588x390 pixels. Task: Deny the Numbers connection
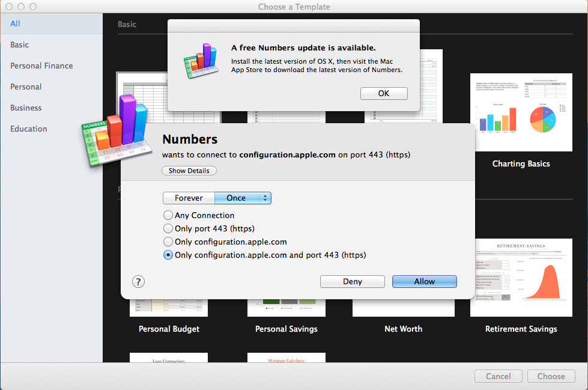click(353, 281)
